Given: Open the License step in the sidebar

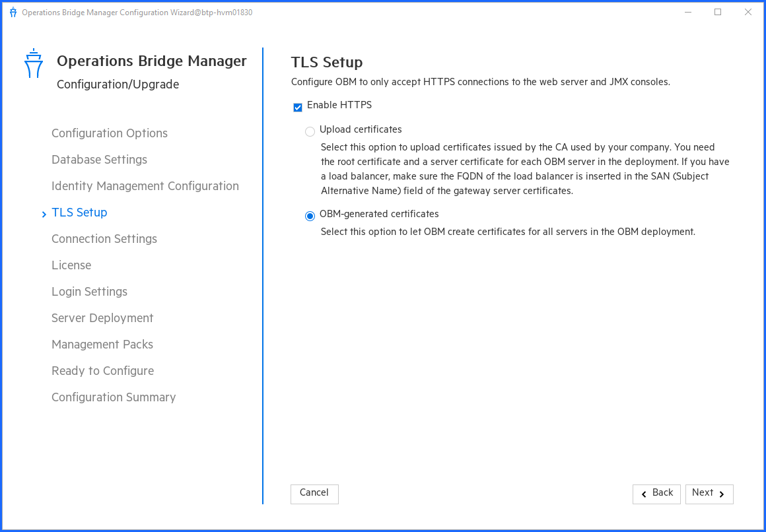Looking at the screenshot, I should coord(71,265).
